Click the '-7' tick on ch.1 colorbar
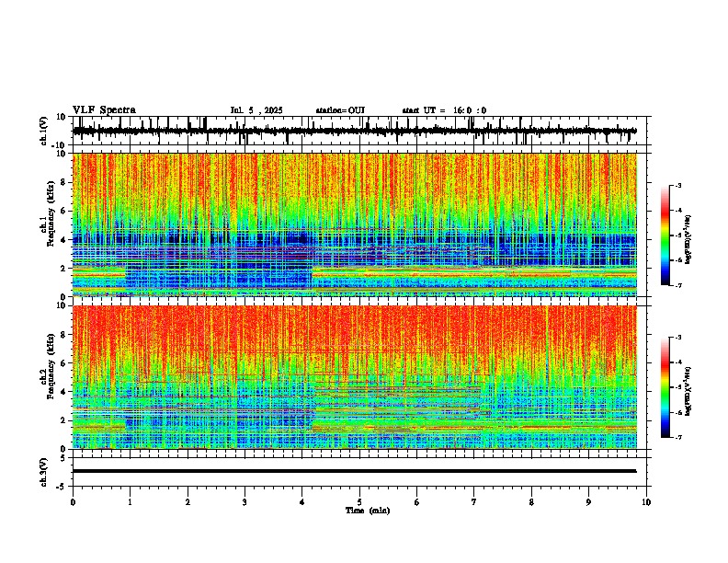The width and height of the screenshot is (728, 563). pyautogui.click(x=678, y=285)
